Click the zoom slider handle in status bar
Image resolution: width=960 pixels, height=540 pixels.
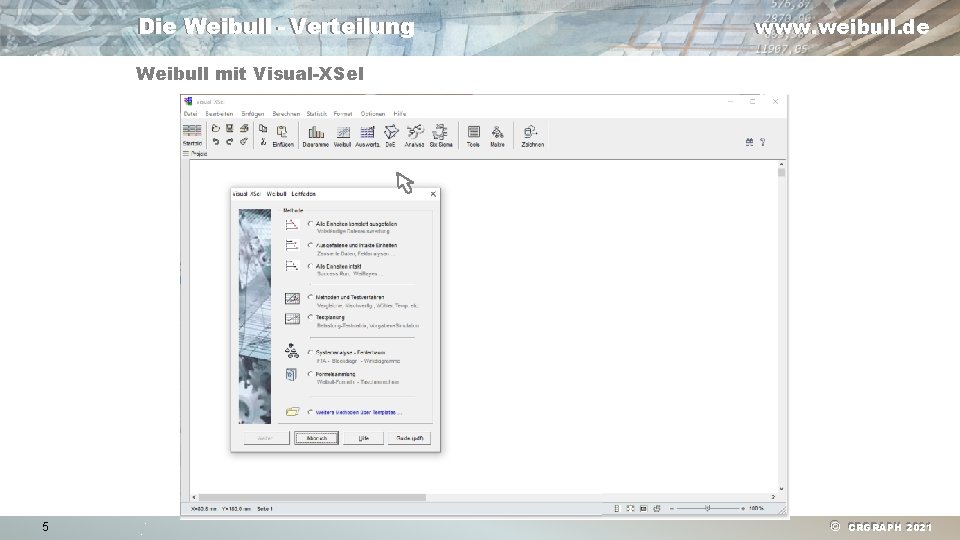point(707,508)
